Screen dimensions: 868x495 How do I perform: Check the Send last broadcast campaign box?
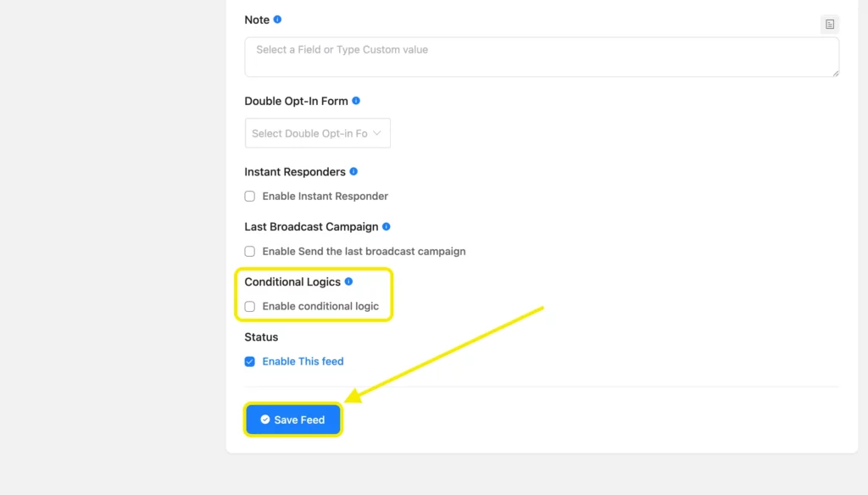(250, 252)
